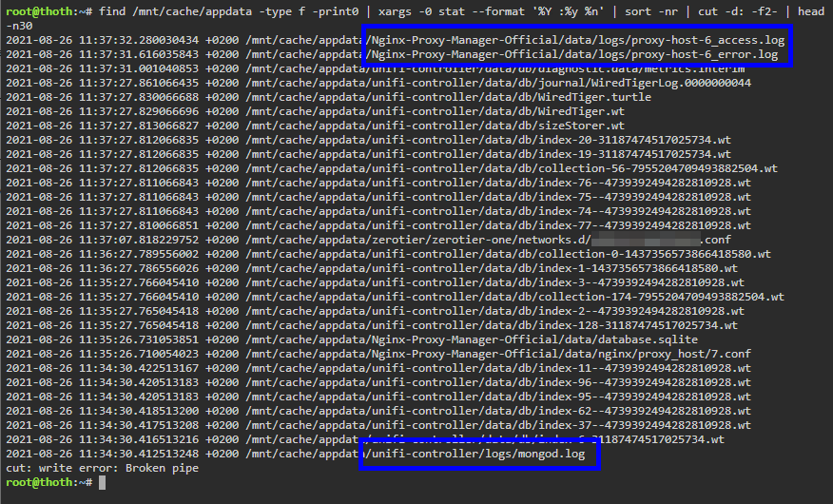
Task: Click the index-19-31187474517025734.wt path
Action: pyautogui.click(x=488, y=155)
